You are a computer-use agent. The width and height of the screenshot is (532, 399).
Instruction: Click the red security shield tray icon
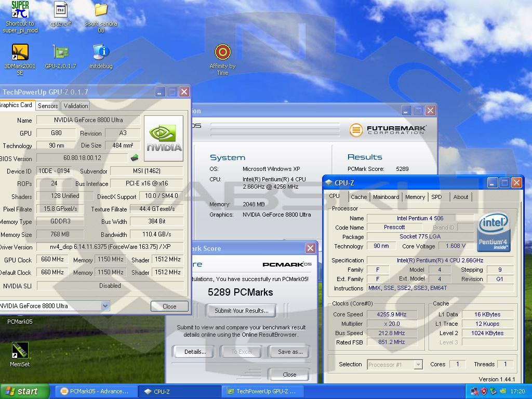[x=484, y=391]
